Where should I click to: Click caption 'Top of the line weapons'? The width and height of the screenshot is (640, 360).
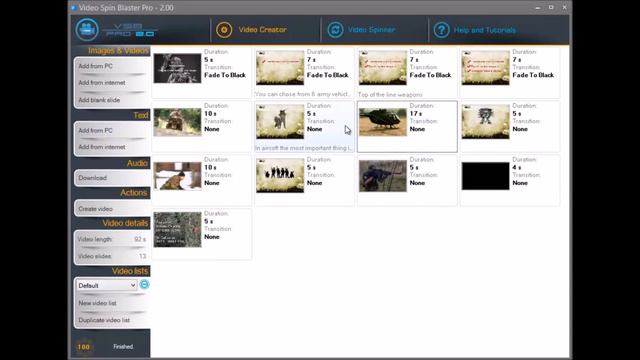click(390, 95)
